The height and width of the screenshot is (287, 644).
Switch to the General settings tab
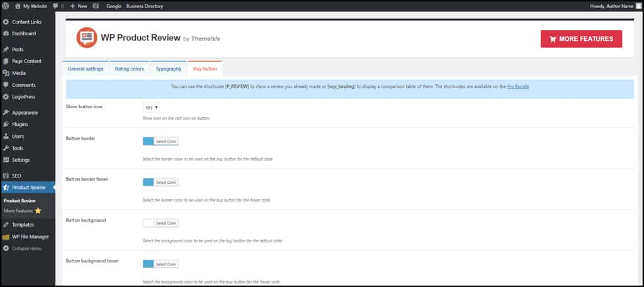[x=86, y=69]
